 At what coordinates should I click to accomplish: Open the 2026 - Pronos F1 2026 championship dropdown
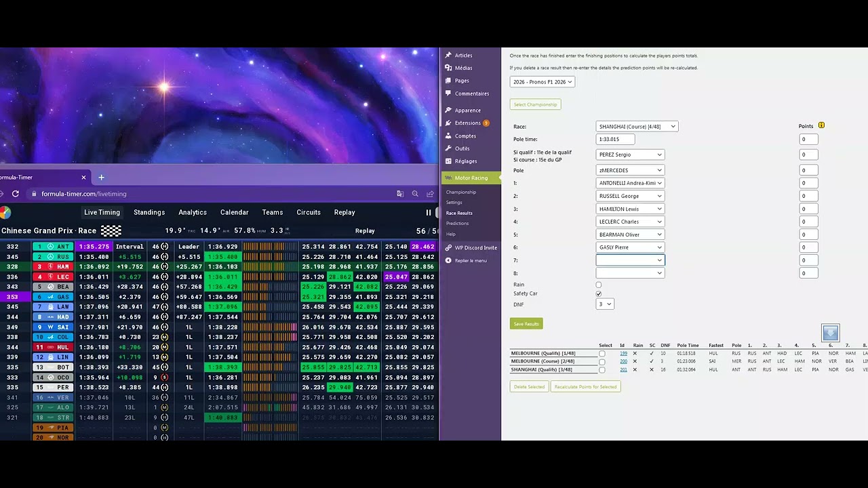(542, 82)
